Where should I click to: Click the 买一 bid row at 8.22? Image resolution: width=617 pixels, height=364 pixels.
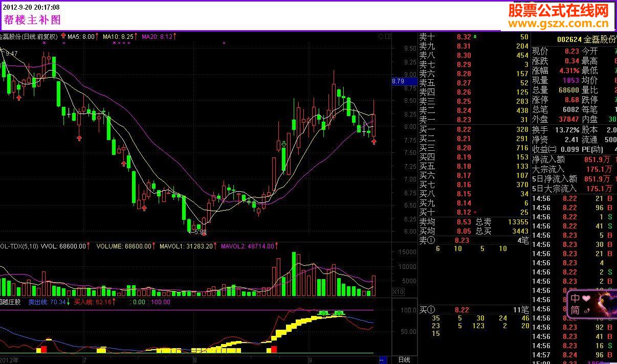click(x=474, y=129)
